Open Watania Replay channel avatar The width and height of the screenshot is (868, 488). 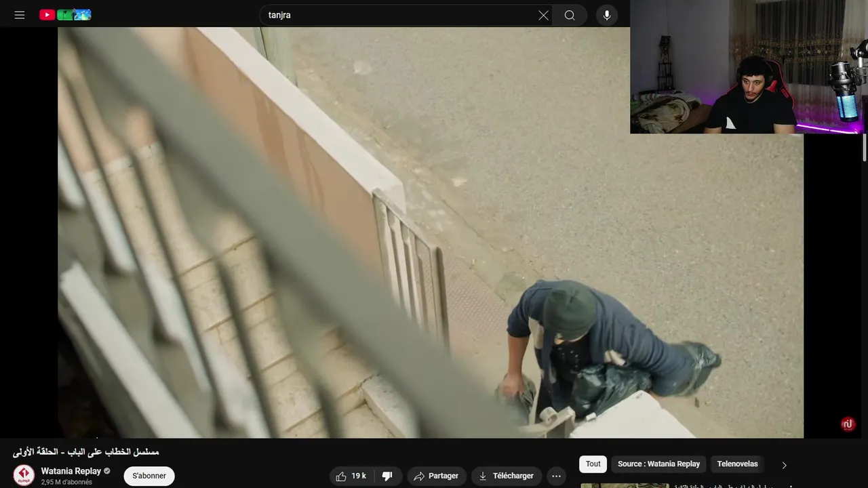coord(24,475)
